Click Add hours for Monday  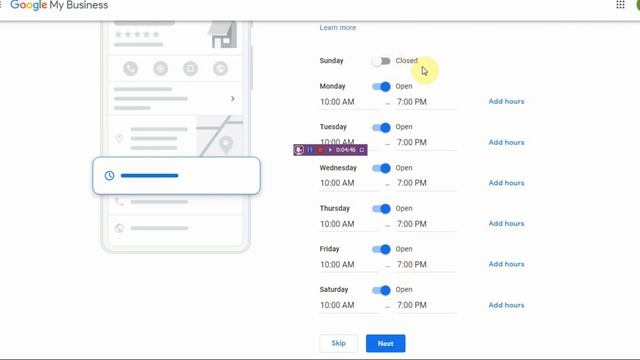(506, 101)
